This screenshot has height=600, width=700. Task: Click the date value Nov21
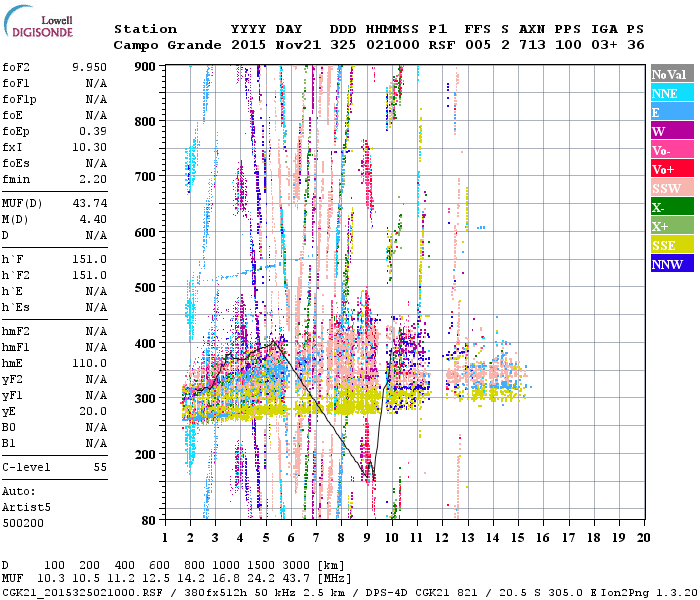pyautogui.click(x=298, y=45)
